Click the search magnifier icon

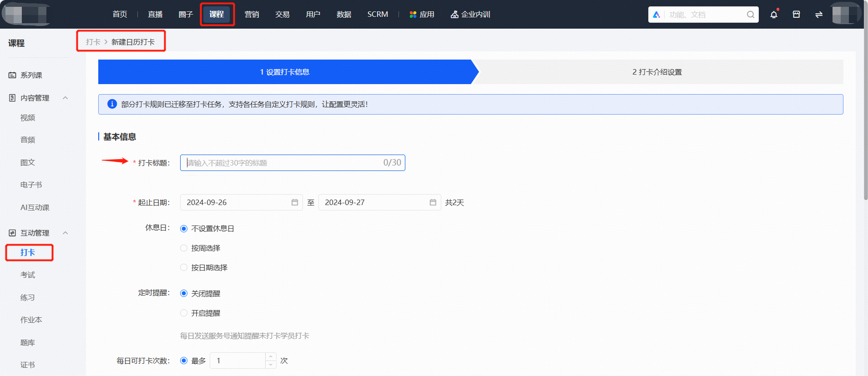tap(751, 15)
